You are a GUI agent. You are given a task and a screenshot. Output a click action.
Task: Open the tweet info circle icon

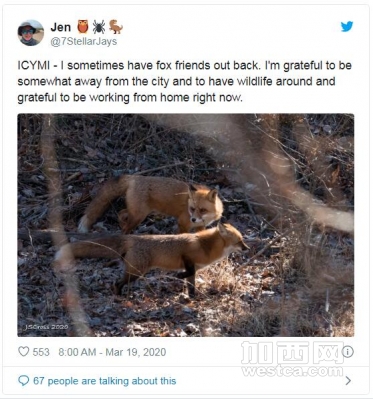click(348, 352)
